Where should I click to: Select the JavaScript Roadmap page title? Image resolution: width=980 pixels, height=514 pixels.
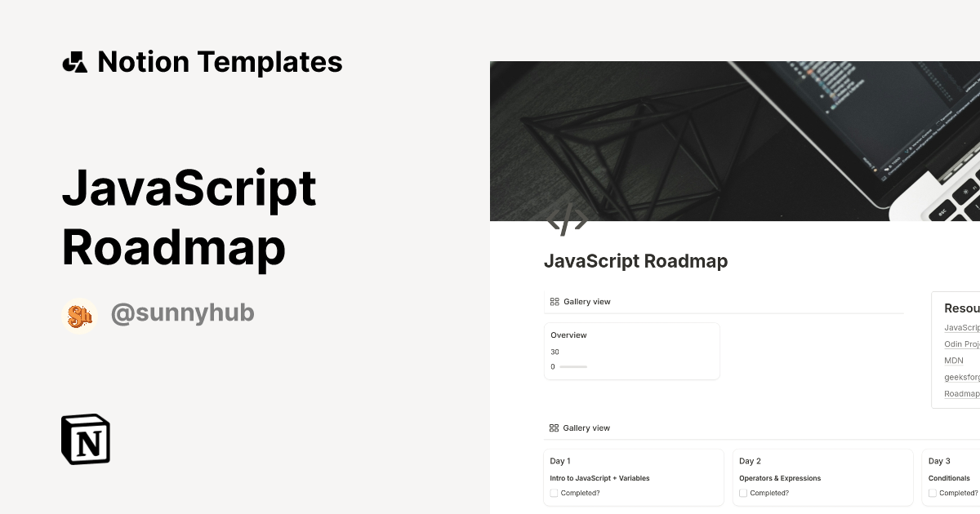click(636, 261)
